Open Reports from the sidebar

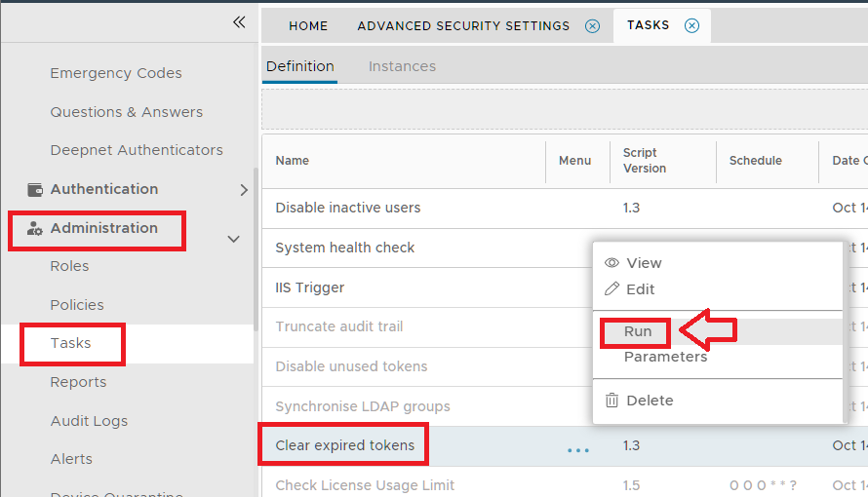click(x=78, y=382)
